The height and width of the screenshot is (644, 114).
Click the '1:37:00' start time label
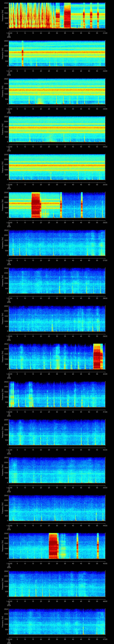pos(9,298)
